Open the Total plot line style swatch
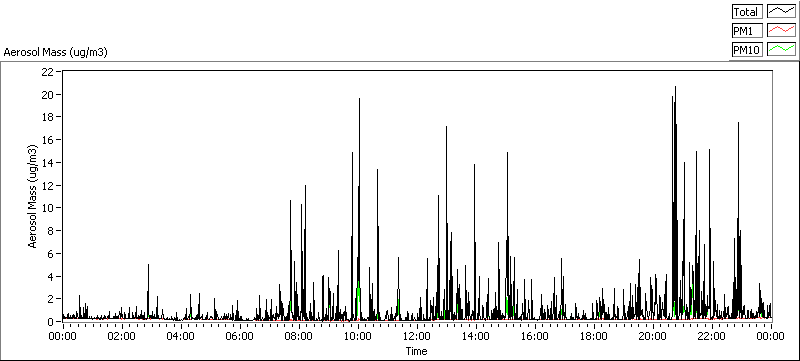Viewport: 800px width, 361px height. (782, 12)
